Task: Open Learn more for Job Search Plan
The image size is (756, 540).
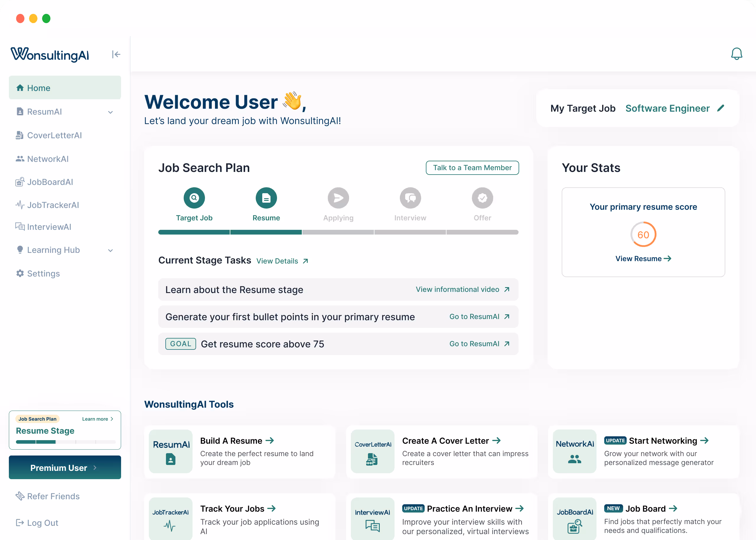Action: (x=98, y=419)
